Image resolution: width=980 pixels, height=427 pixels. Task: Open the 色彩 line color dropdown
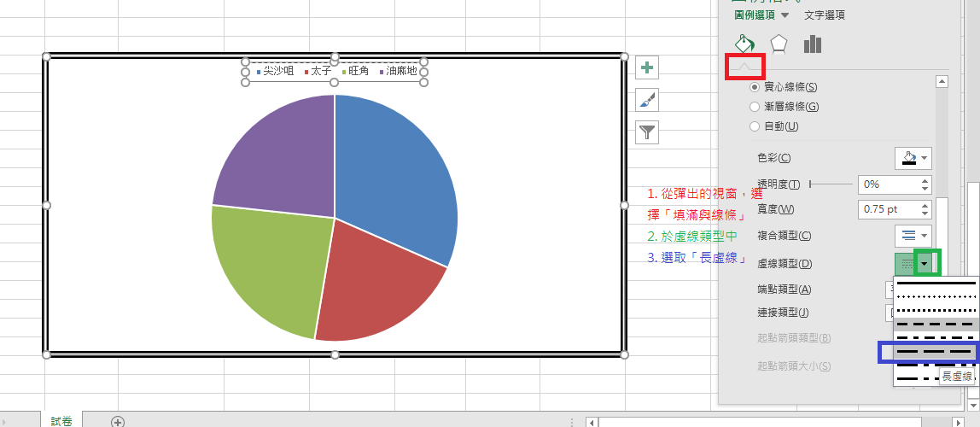[913, 158]
